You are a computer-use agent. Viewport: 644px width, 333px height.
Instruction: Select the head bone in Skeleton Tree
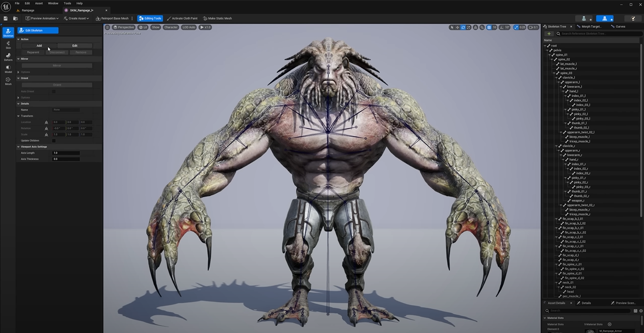[570, 292]
